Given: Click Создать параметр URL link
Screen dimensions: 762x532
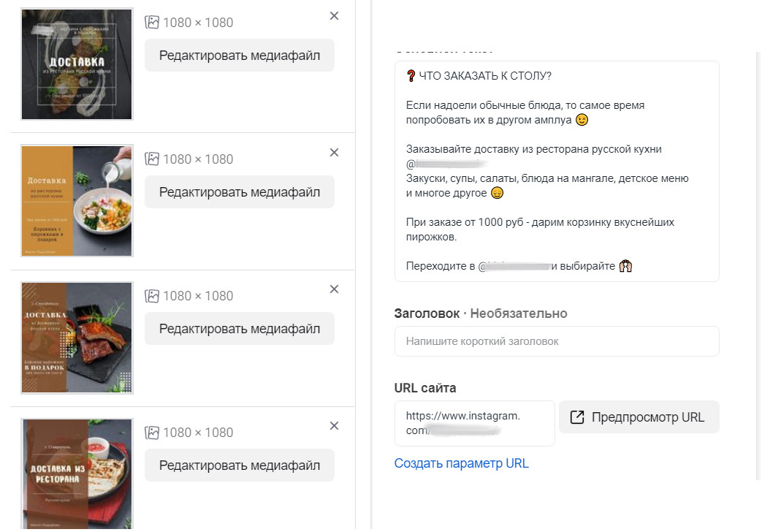Looking at the screenshot, I should click(x=461, y=463).
